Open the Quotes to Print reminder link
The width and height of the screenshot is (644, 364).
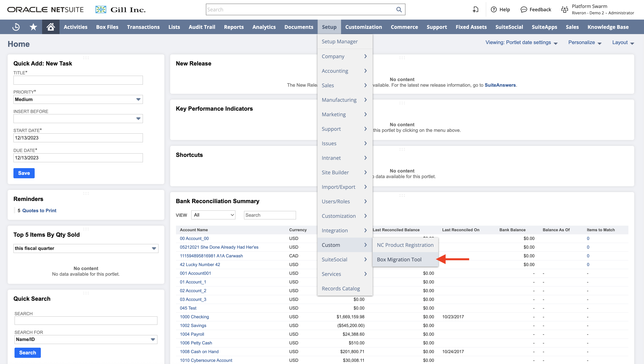coord(39,211)
